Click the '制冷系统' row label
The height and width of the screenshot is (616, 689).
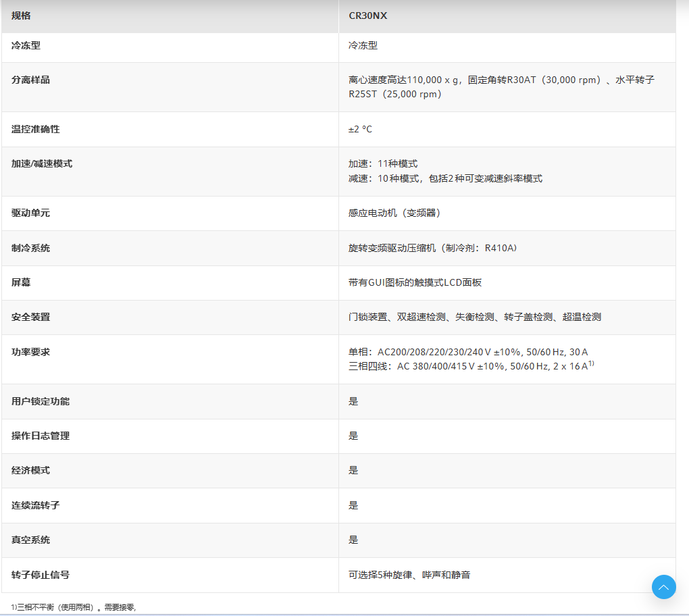tap(31, 249)
